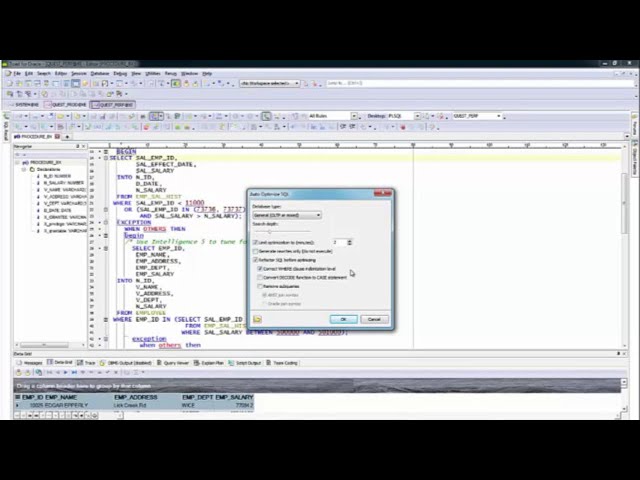Select Oracle join syntax radio button
Image resolution: width=640 pixels, height=480 pixels.
point(264,304)
